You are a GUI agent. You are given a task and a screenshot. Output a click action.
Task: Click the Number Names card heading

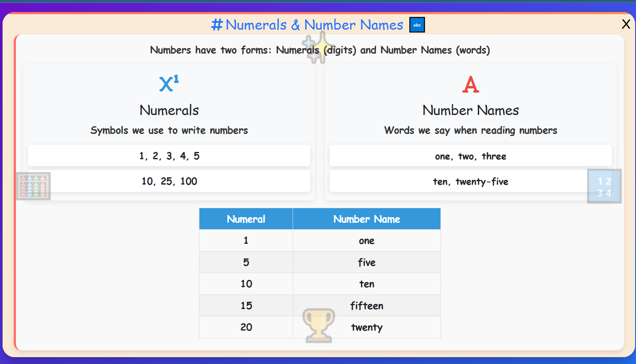coord(471,110)
